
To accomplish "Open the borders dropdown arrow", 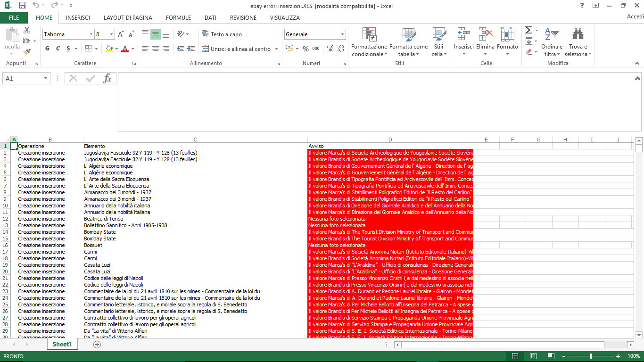I will click(96, 49).
